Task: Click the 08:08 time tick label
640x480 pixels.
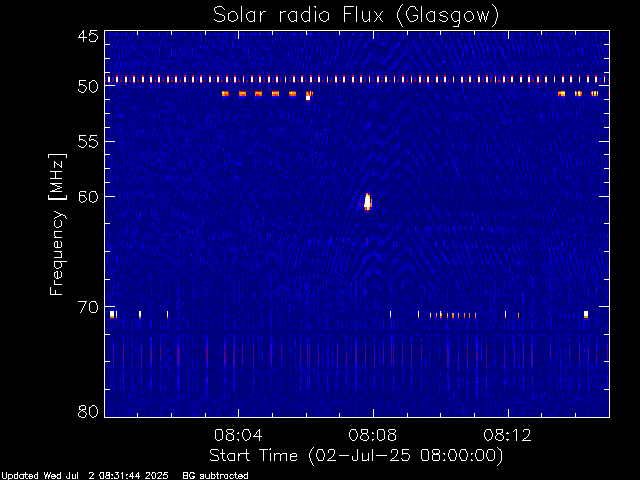Action: [x=373, y=435]
